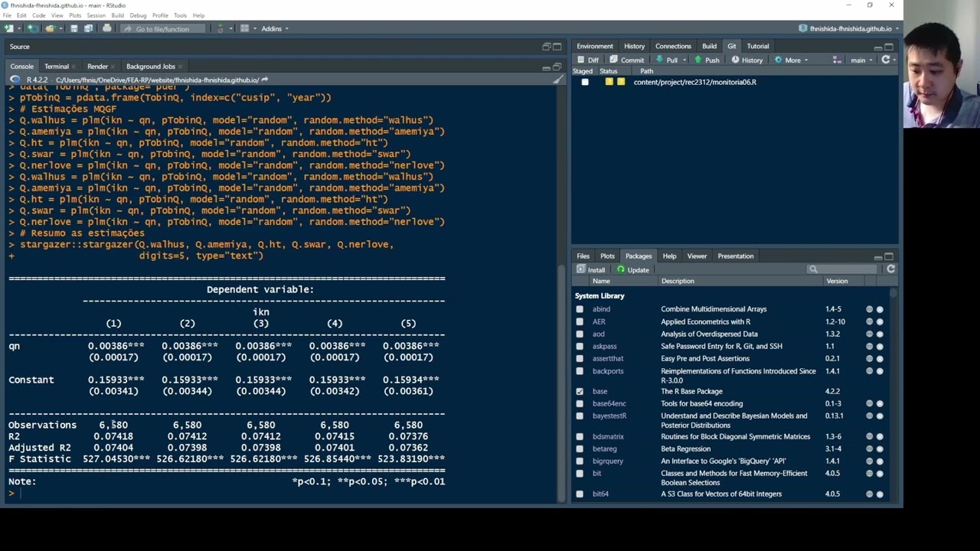Refresh the Packages list
The width and height of the screenshot is (980, 551).
coord(890,269)
